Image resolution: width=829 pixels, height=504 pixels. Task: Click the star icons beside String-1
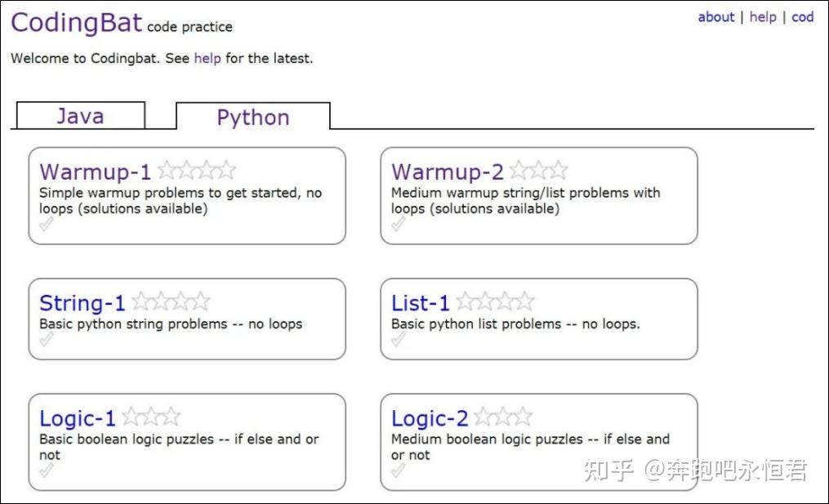coord(171,302)
